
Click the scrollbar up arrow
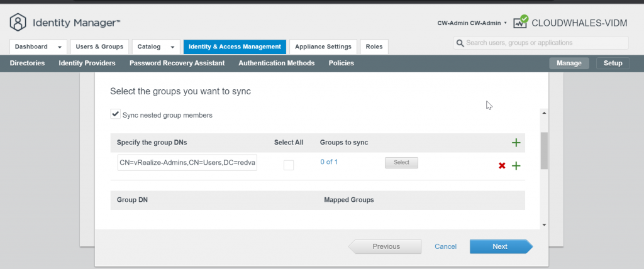tap(544, 113)
